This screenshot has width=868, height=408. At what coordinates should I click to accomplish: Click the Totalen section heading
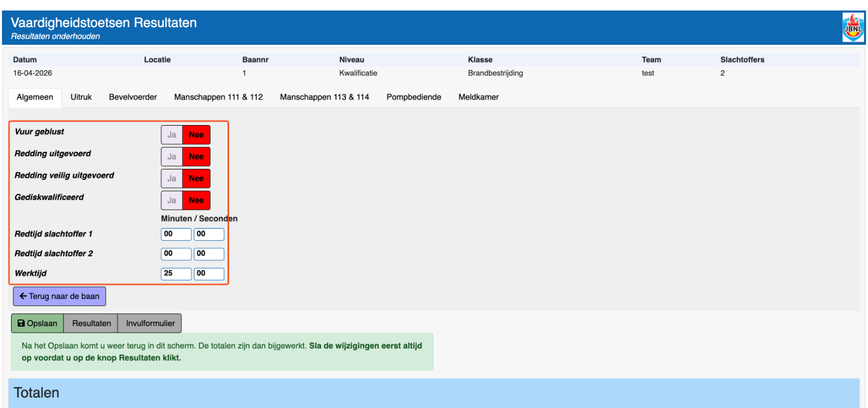point(37,393)
